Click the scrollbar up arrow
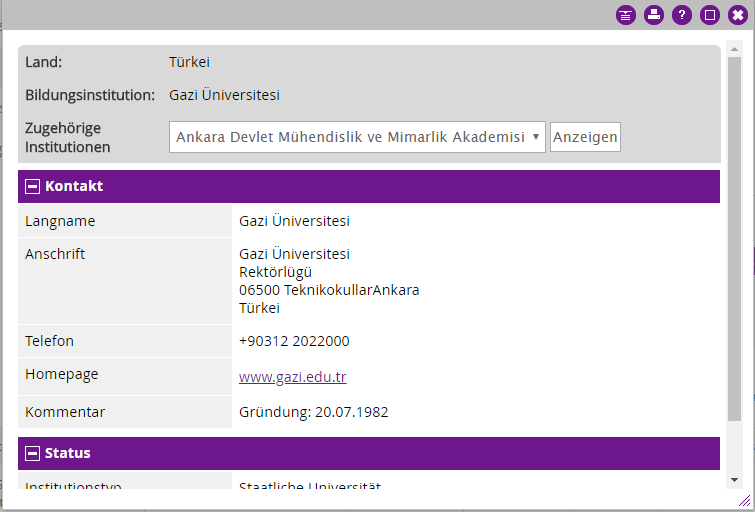 734,49
